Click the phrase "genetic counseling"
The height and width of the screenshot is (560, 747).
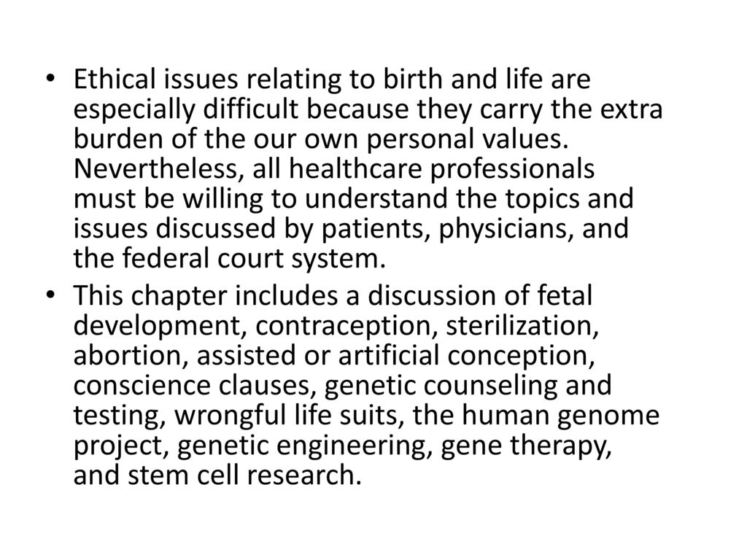(x=441, y=385)
